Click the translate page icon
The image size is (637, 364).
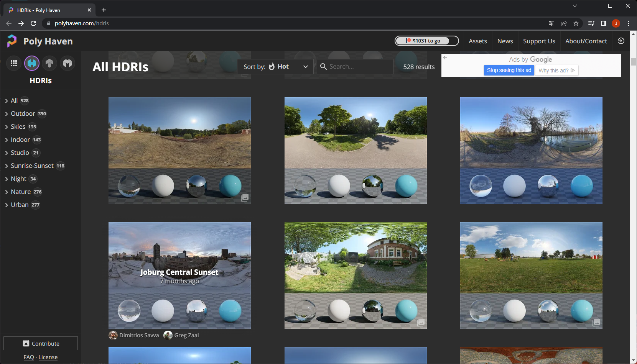click(x=551, y=23)
